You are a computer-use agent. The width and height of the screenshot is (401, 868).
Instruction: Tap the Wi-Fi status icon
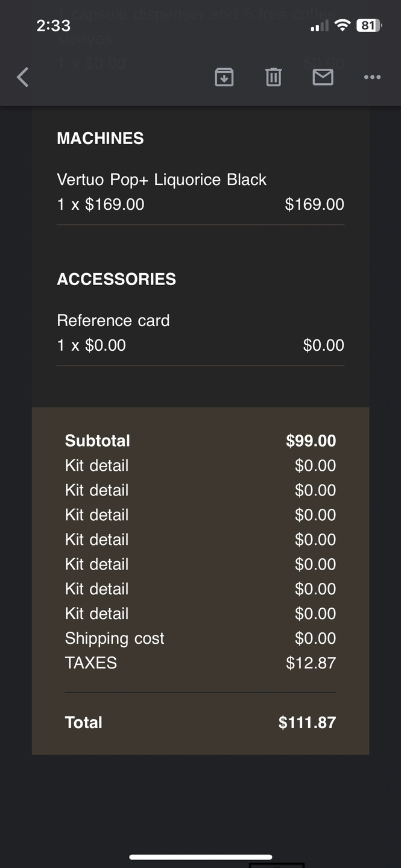coord(343,25)
